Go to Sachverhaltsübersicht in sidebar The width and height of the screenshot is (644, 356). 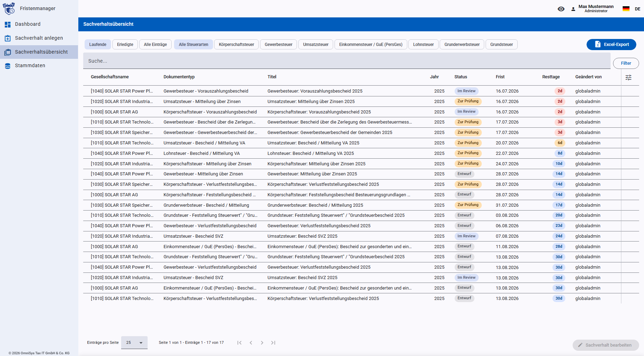click(x=39, y=52)
